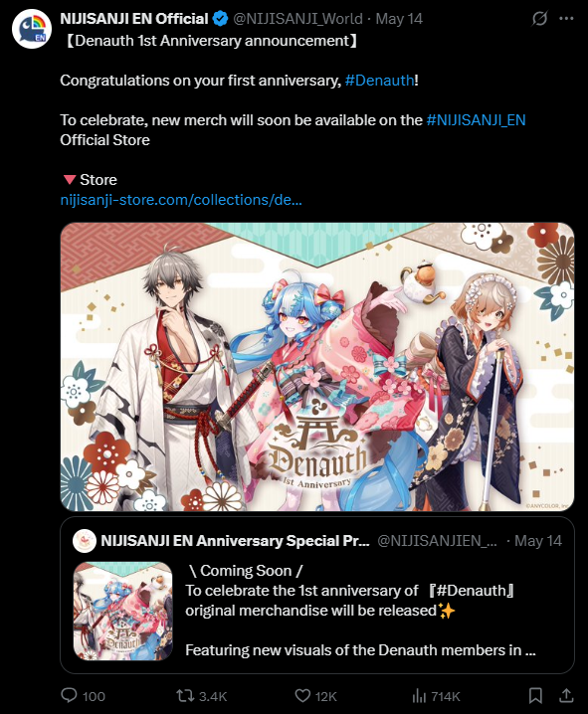Follow the #Denauth hashtag link

[379, 81]
